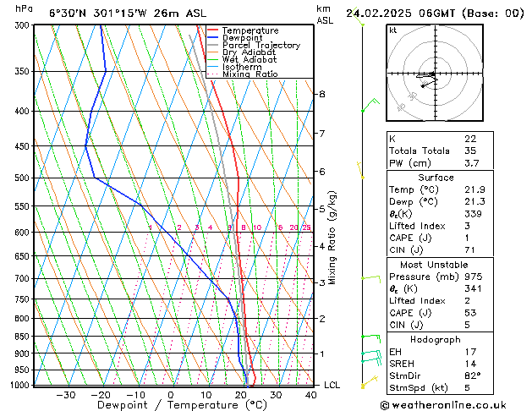532x411 pixels.
Task: Click the Most Unstable CAPE value 53
Action: point(470,313)
